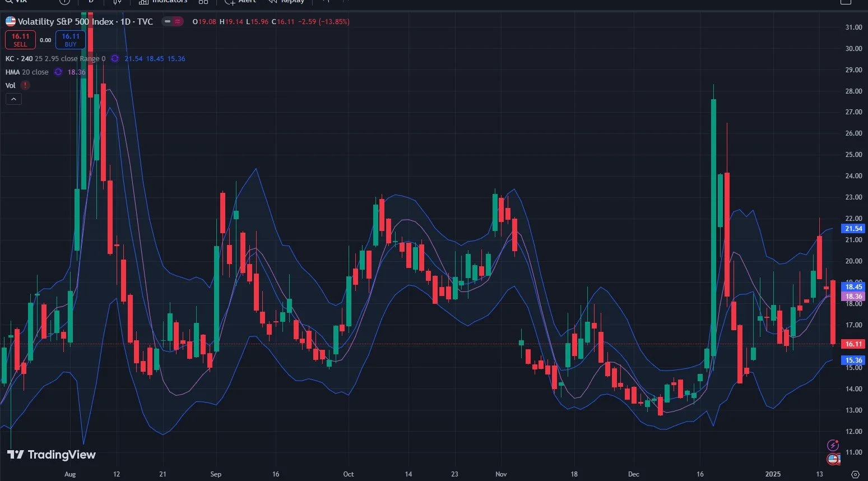Click the red error icon next to Vol
The height and width of the screenshot is (481, 868).
(25, 85)
